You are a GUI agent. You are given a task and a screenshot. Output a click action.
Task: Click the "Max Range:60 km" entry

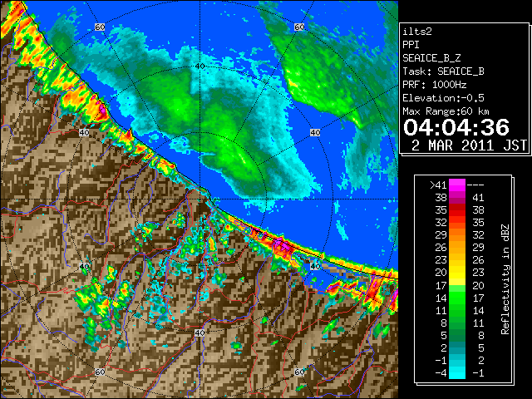[x=446, y=111]
